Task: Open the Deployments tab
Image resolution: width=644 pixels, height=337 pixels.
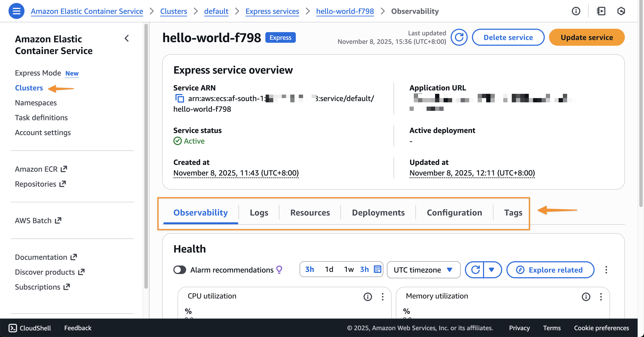Action: (x=378, y=212)
